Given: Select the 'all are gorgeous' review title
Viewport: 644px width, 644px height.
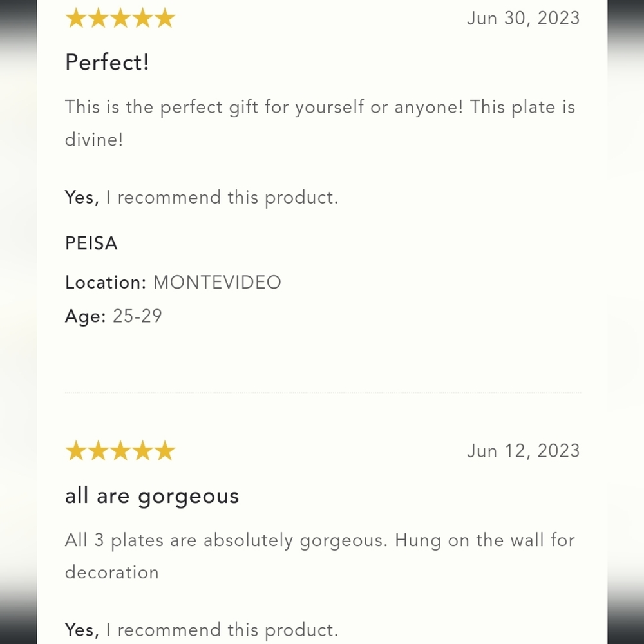Looking at the screenshot, I should [152, 497].
